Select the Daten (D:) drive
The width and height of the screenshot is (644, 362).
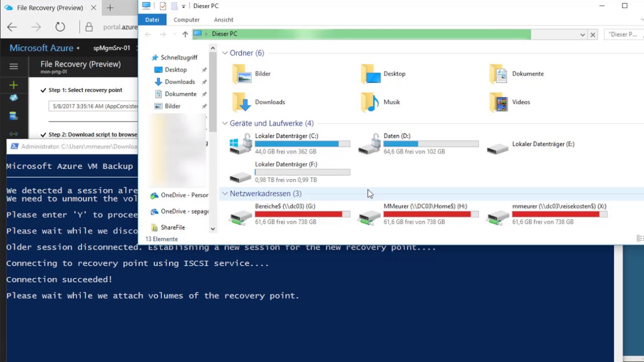[418, 144]
